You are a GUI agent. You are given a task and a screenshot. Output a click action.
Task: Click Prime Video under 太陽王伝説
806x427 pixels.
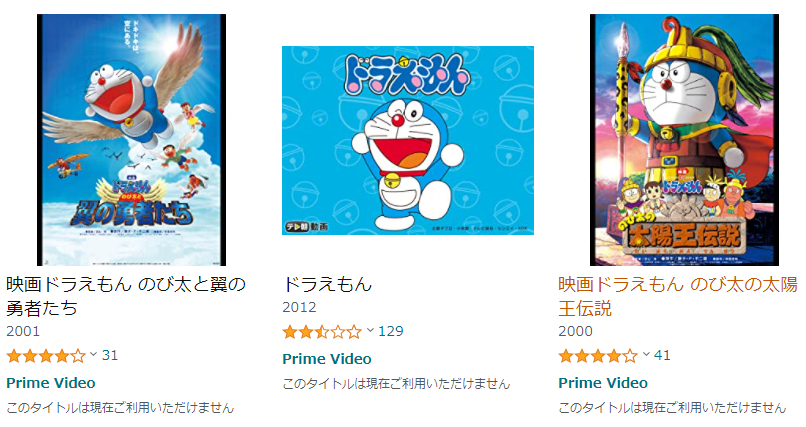tap(603, 383)
